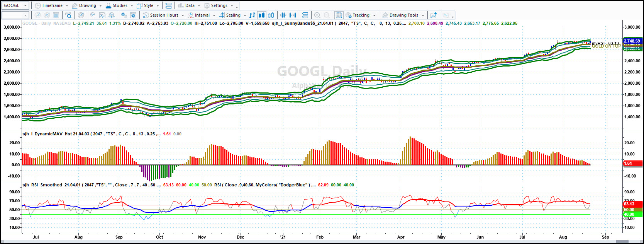Screen dimensions: 644x244
Task: Click the green 40.00 RSI axis label
Action: pyautogui.click(x=633, y=214)
